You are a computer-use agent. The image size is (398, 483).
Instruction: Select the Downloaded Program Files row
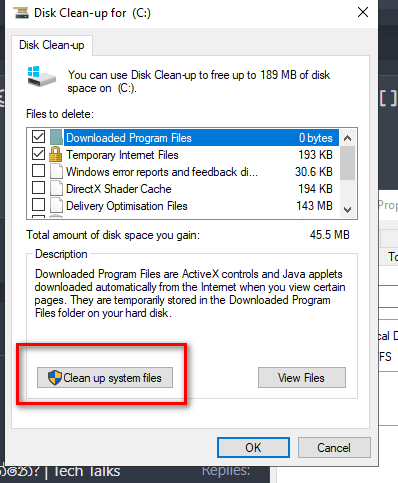click(x=201, y=138)
